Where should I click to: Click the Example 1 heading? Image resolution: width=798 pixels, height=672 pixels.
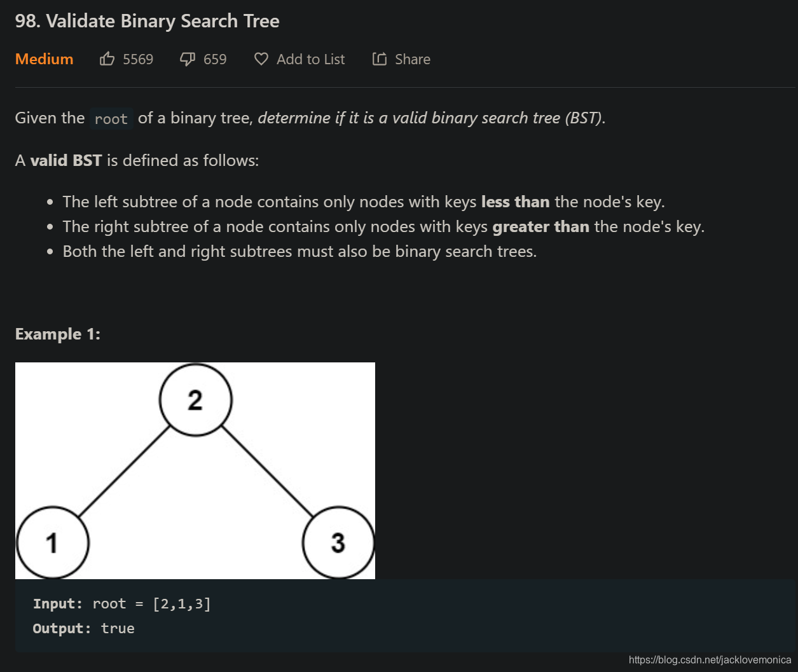pyautogui.click(x=58, y=334)
